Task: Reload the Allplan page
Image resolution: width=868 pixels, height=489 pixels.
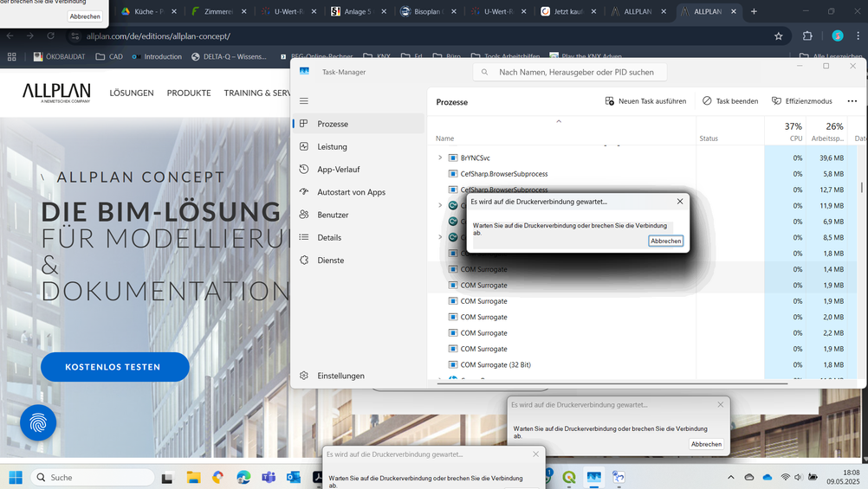Action: click(x=50, y=36)
